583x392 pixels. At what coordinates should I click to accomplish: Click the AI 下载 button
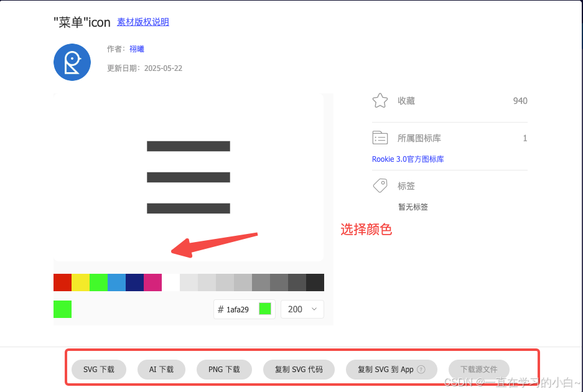(161, 370)
